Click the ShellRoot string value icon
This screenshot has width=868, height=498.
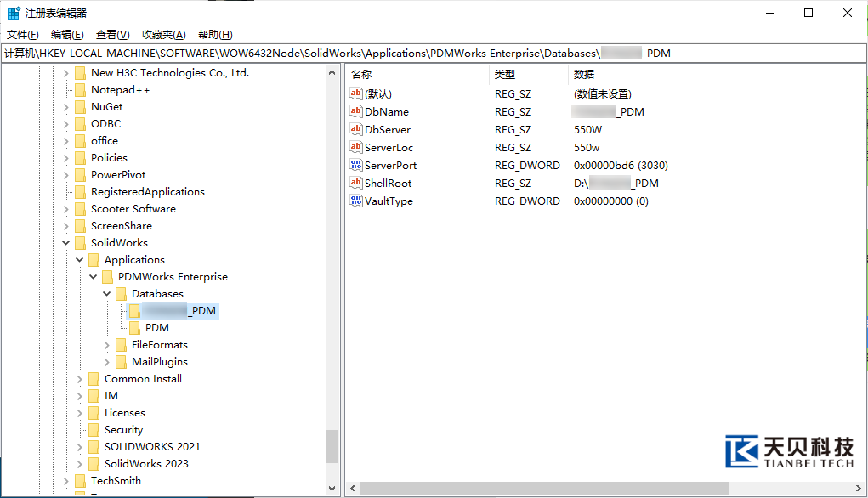[x=356, y=183]
